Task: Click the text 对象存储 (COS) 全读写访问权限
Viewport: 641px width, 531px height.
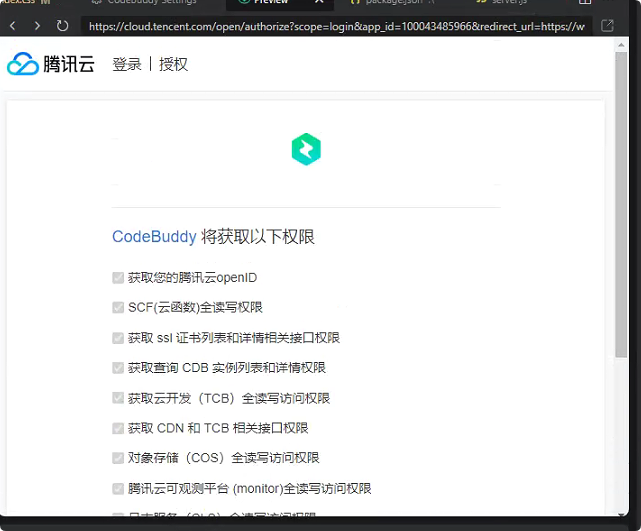Action: (224, 458)
